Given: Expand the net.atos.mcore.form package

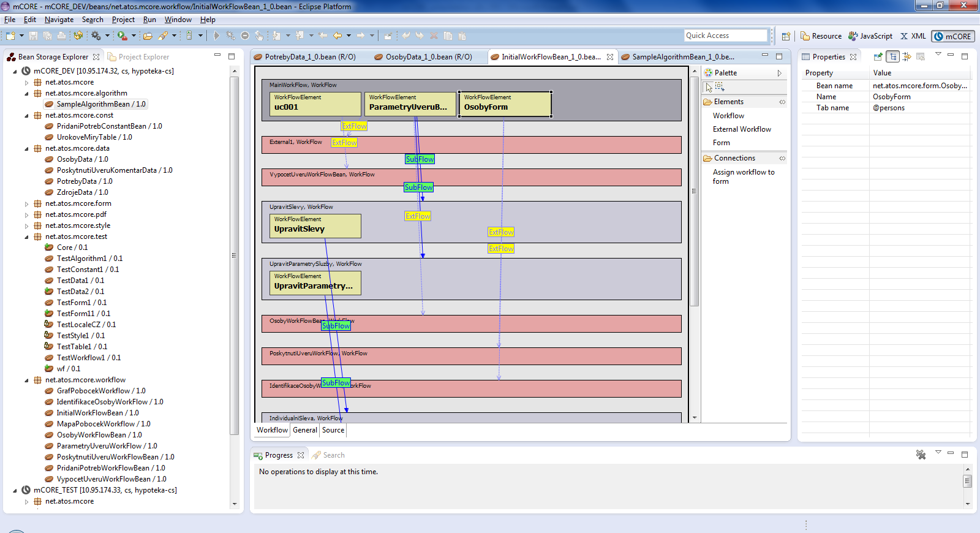Looking at the screenshot, I should point(26,203).
